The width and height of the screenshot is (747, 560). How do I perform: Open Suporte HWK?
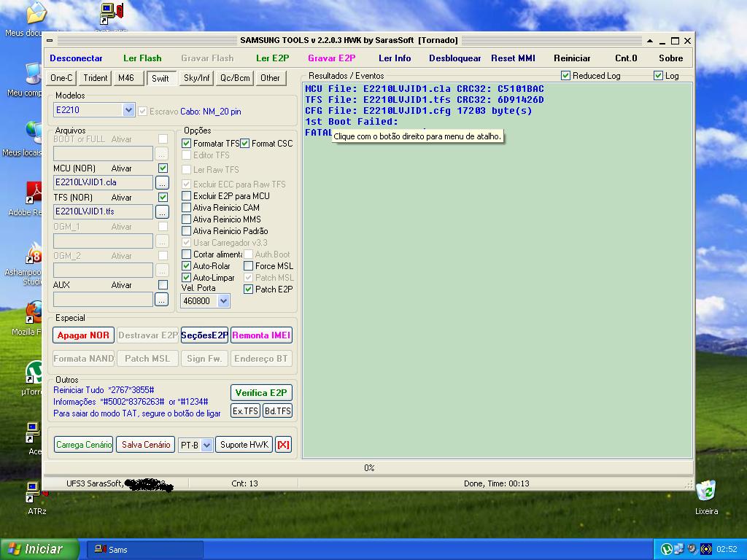(244, 445)
